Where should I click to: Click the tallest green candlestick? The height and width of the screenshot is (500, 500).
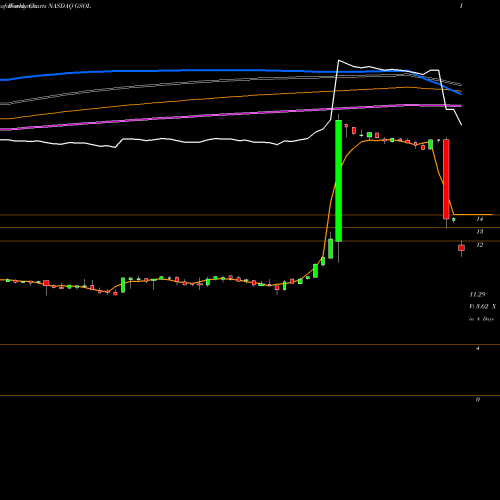click(338, 181)
